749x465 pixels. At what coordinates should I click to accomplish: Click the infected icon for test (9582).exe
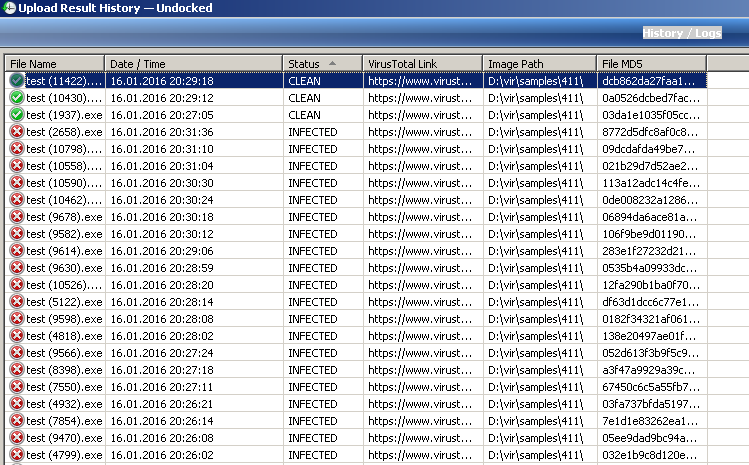[17, 234]
